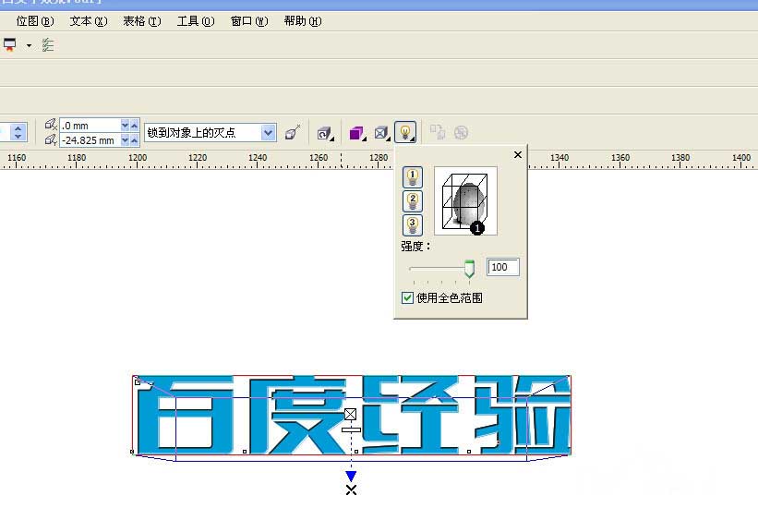Decrease vanishing point X value
Screen dimensions: 758x532
(126, 126)
